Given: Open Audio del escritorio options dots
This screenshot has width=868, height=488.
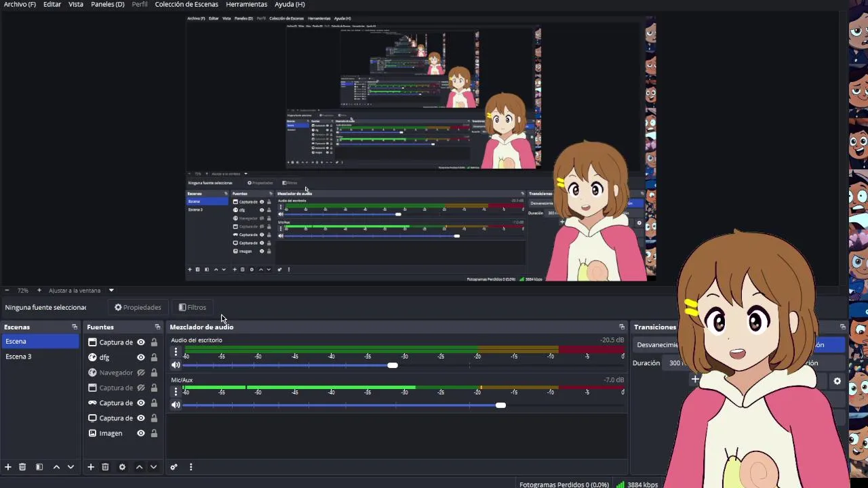Looking at the screenshot, I should [x=176, y=352].
